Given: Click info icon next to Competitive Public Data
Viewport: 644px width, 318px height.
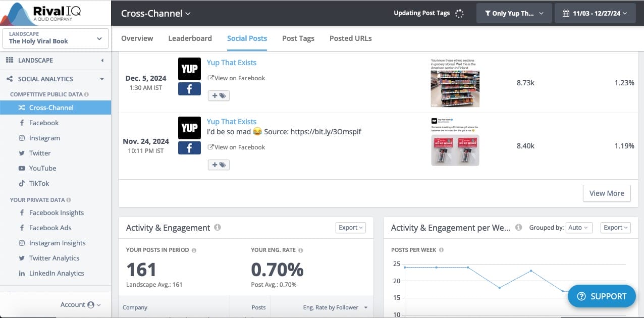Looking at the screenshot, I should (86, 94).
